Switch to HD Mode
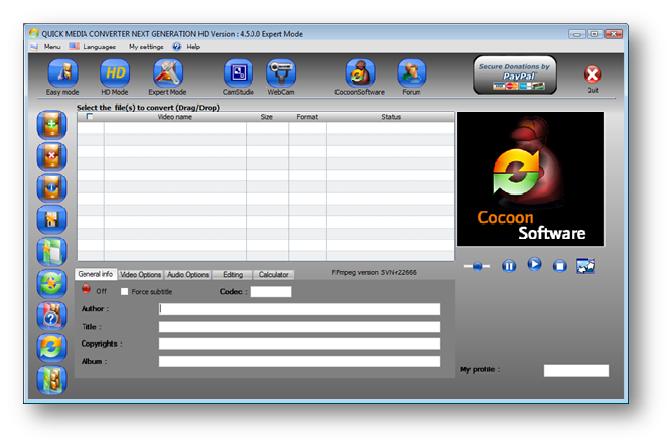The height and width of the screenshot is (446, 672). (x=115, y=73)
